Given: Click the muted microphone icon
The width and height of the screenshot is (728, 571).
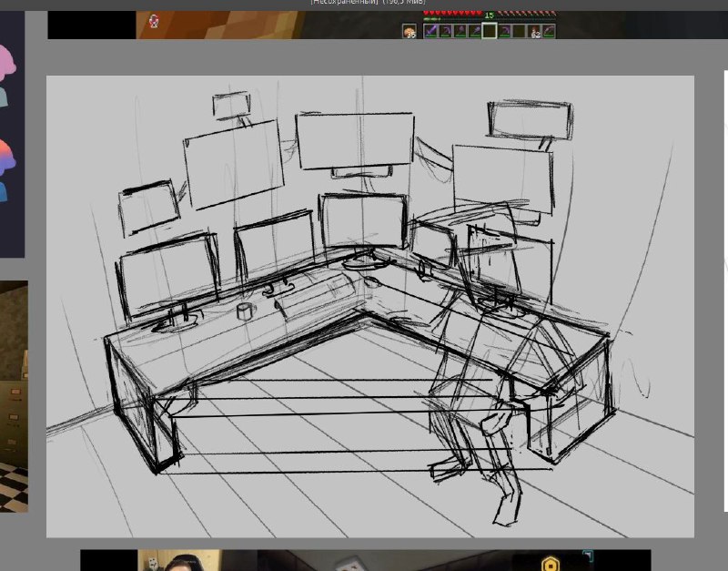Looking at the screenshot, I should [x=154, y=21].
